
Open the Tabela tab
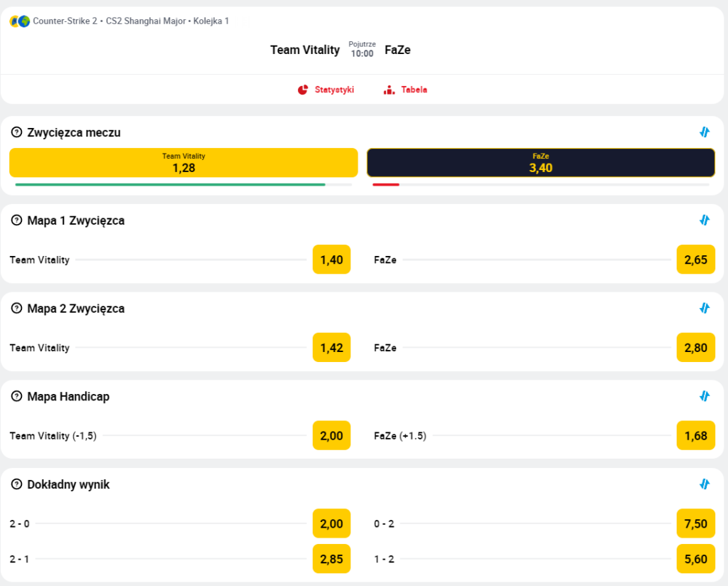(x=414, y=90)
